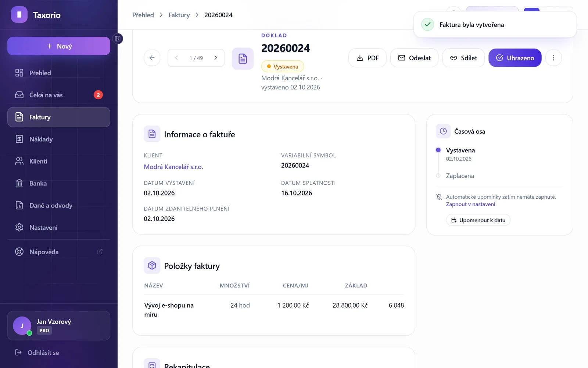Click the variable symbol value 20260024
This screenshot has height=368, width=588.
pyautogui.click(x=295, y=166)
